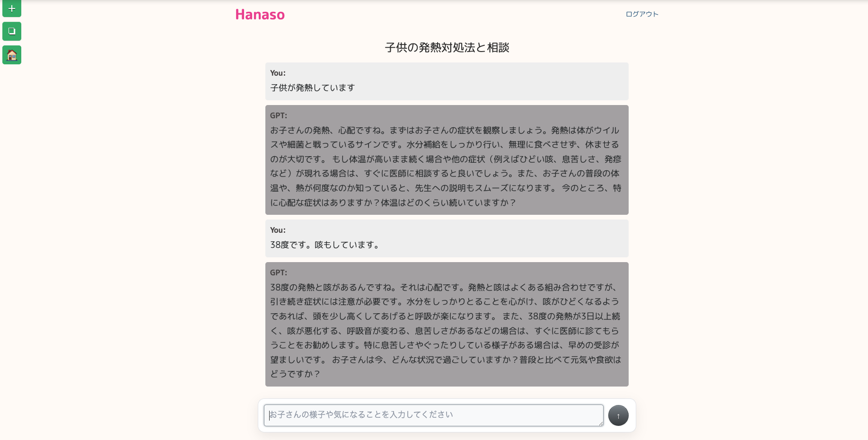The image size is (868, 440).
Task: Click the last line どうですか？
Action: coord(296,374)
